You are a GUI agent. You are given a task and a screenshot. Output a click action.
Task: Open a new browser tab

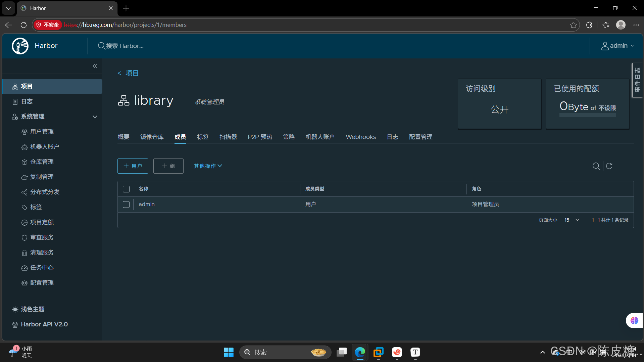tap(126, 8)
